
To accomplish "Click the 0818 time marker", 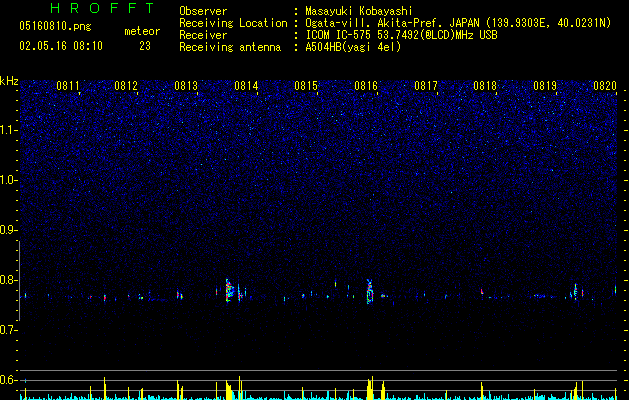I will pyautogui.click(x=485, y=86).
